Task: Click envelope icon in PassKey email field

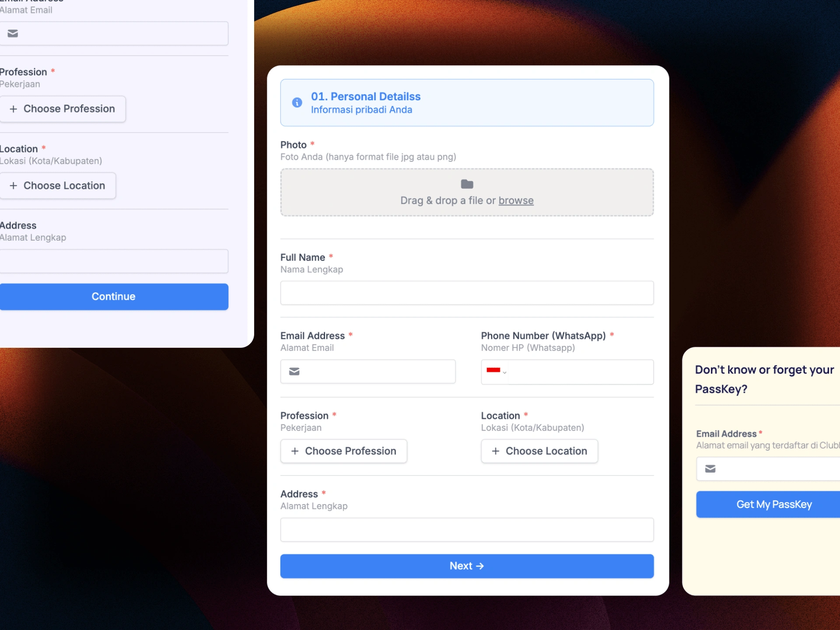Action: pyautogui.click(x=710, y=469)
